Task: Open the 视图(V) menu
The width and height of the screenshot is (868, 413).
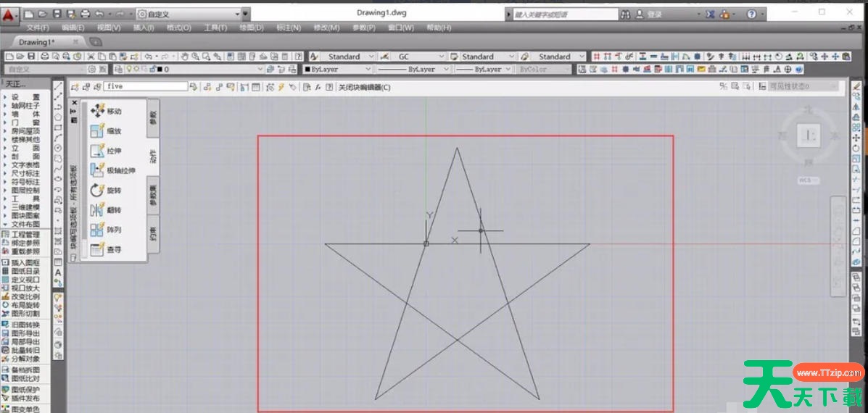Action: 109,28
